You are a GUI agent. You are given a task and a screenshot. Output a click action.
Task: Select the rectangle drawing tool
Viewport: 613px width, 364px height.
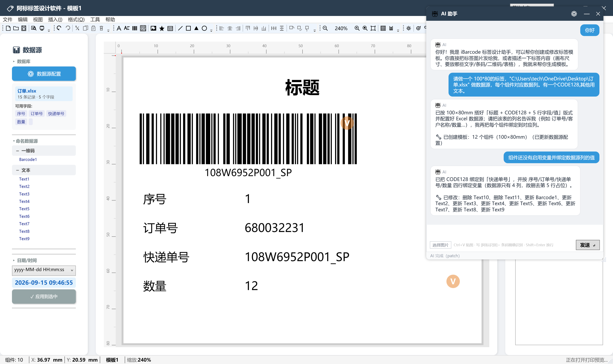point(188,28)
